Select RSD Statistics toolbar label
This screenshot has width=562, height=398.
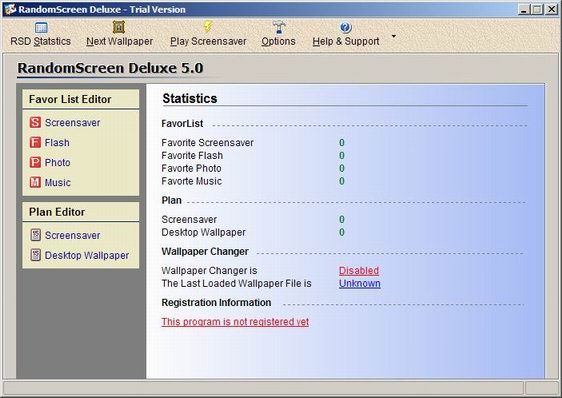41,41
